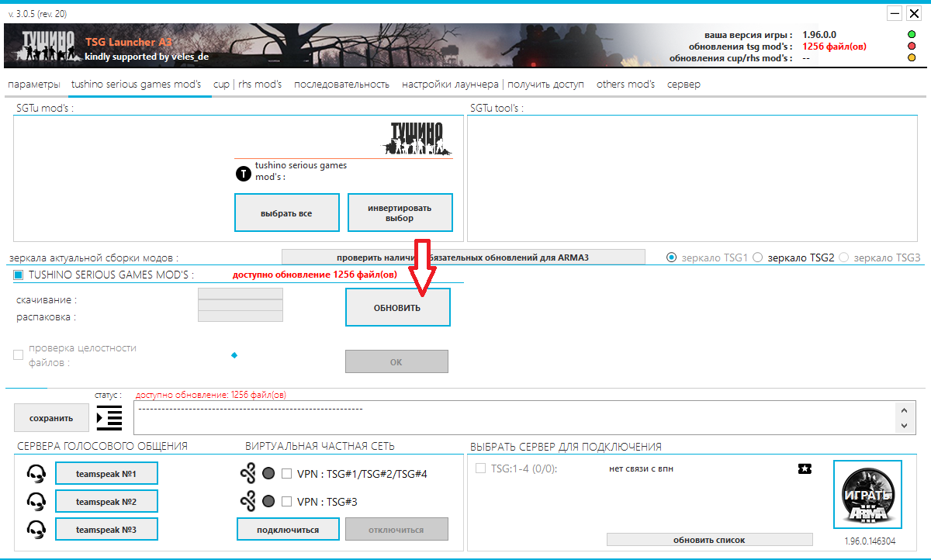Click the headset icon beside teamspeak №1
This screenshot has width=931, height=560.
pyautogui.click(x=36, y=473)
